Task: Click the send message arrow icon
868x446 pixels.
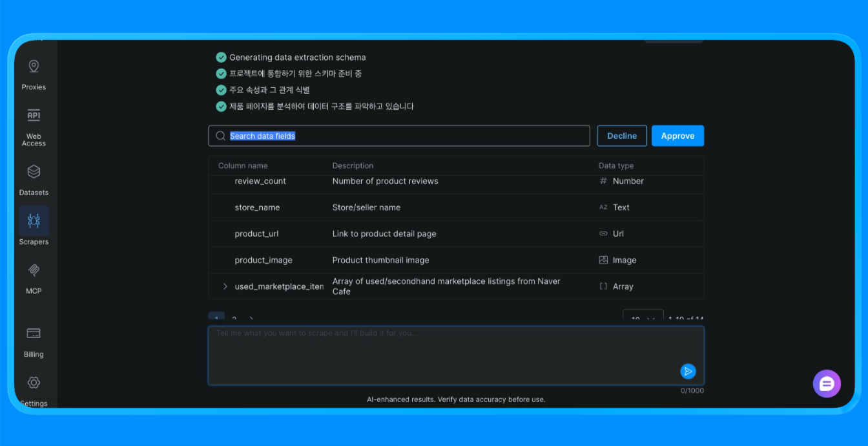Action: (x=688, y=371)
